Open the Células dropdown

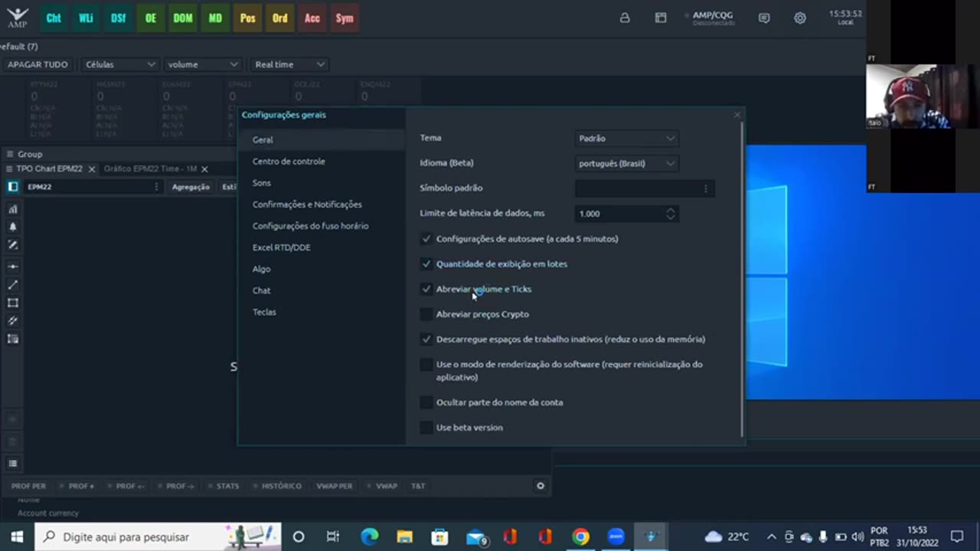120,64
